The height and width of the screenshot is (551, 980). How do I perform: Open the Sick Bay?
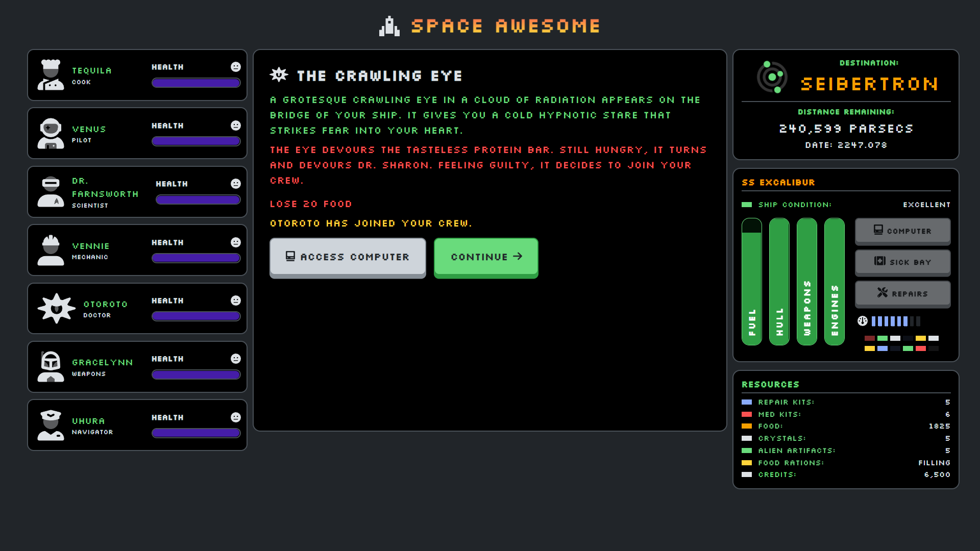point(902,262)
